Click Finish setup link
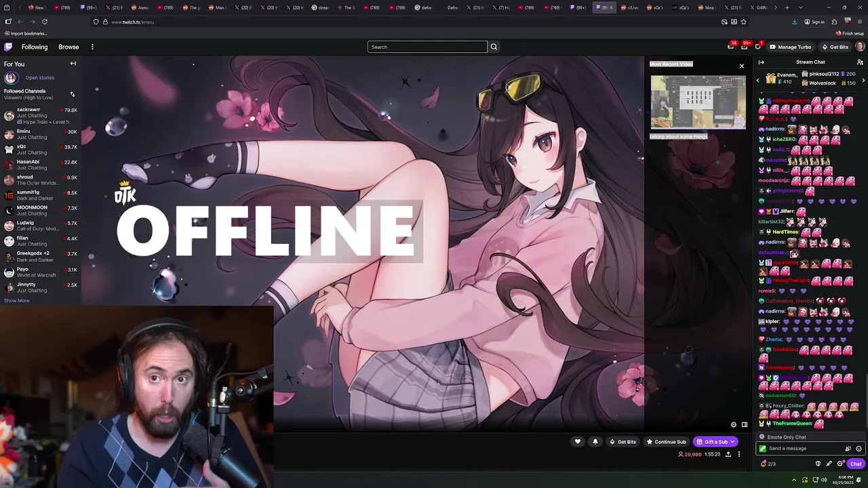868x488 pixels. coord(850,33)
